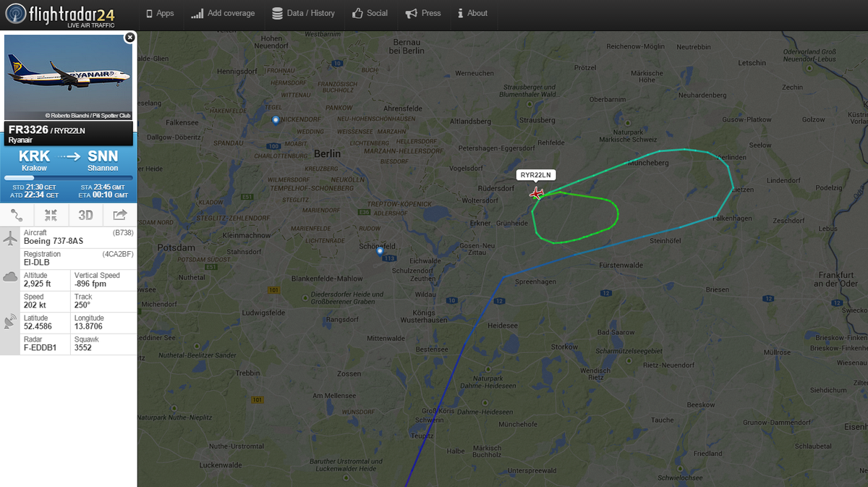Open the About menu
The height and width of the screenshot is (487, 868).
(472, 13)
